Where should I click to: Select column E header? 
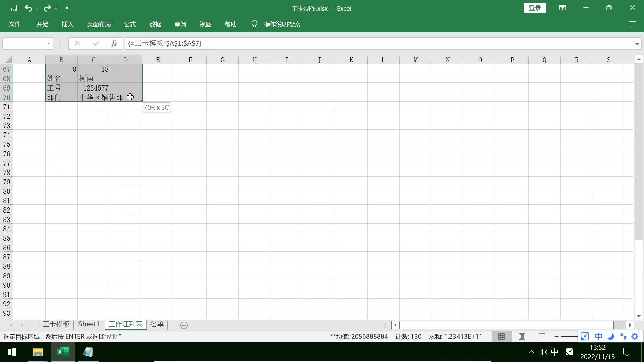(158, 60)
